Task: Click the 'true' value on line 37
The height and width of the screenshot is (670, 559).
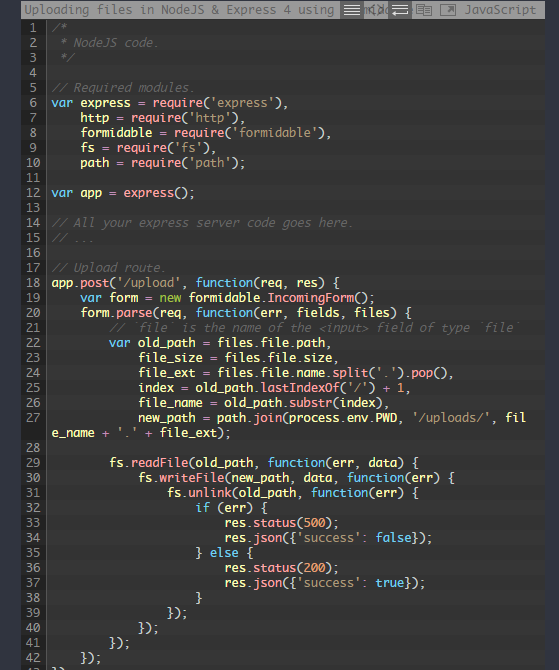Action: pos(390,582)
